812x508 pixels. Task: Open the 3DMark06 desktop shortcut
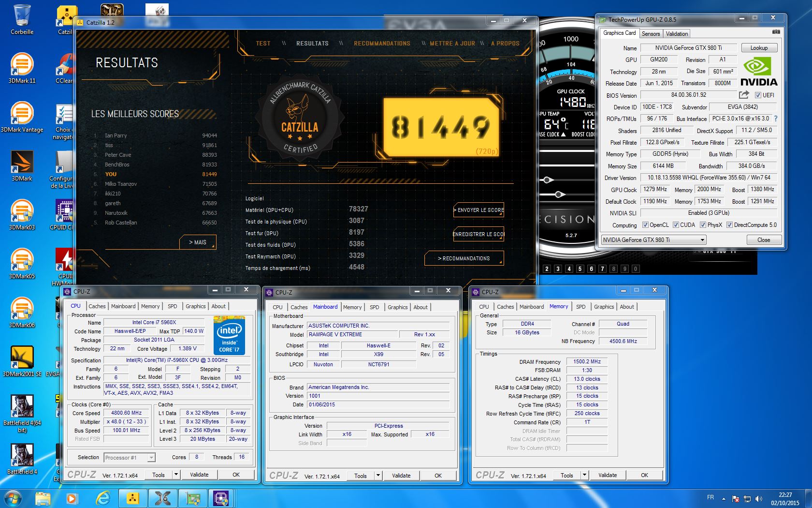[x=22, y=313]
